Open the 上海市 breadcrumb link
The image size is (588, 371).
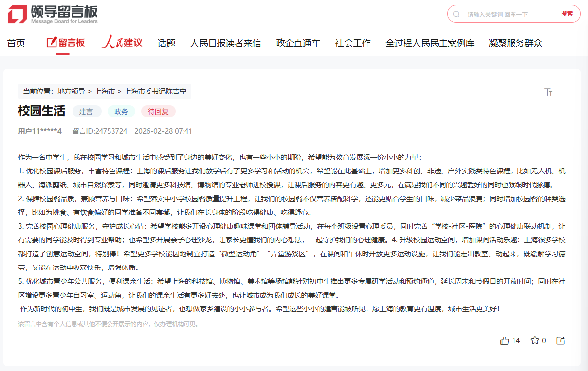click(x=103, y=91)
